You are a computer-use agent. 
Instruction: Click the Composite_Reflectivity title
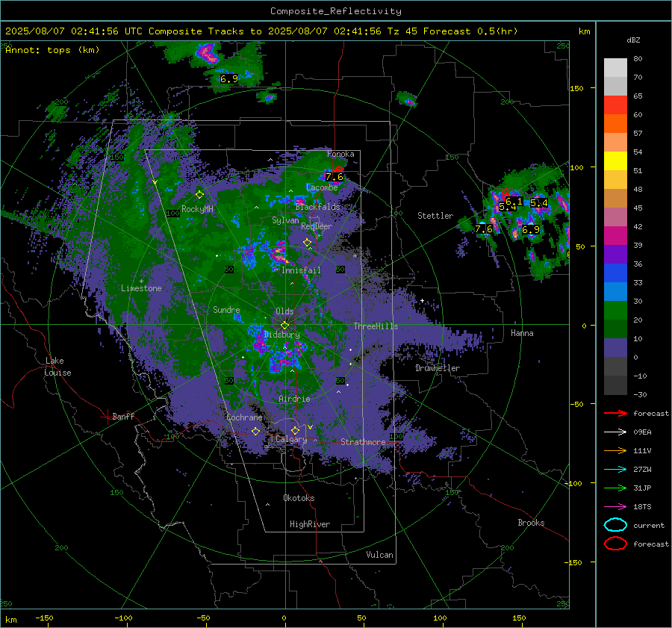336,11
